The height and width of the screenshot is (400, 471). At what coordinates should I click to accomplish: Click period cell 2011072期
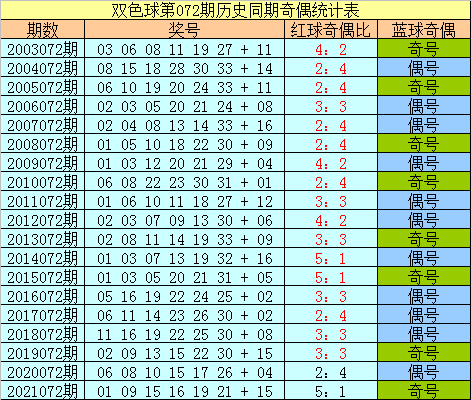click(42, 201)
